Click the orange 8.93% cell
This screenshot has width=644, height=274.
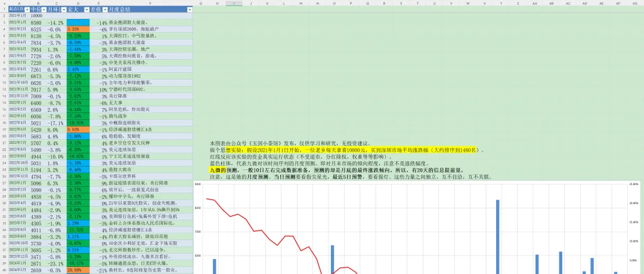point(78,130)
